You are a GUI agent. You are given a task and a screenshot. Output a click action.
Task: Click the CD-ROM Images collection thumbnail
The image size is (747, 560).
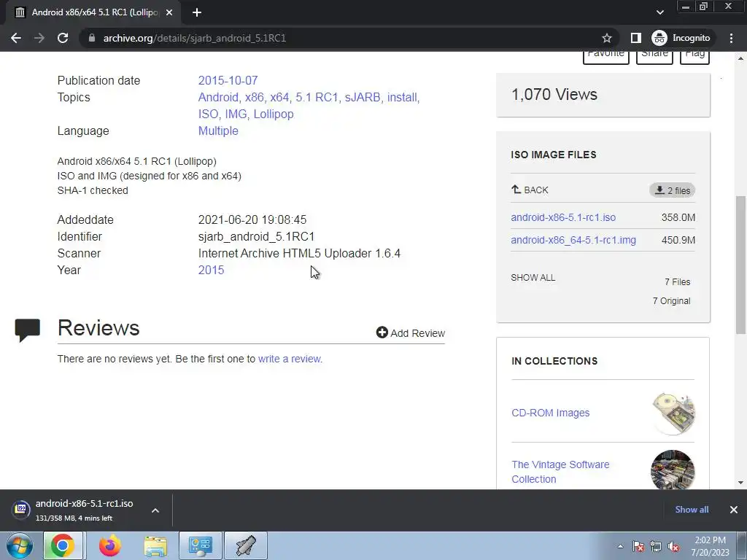coord(673,413)
